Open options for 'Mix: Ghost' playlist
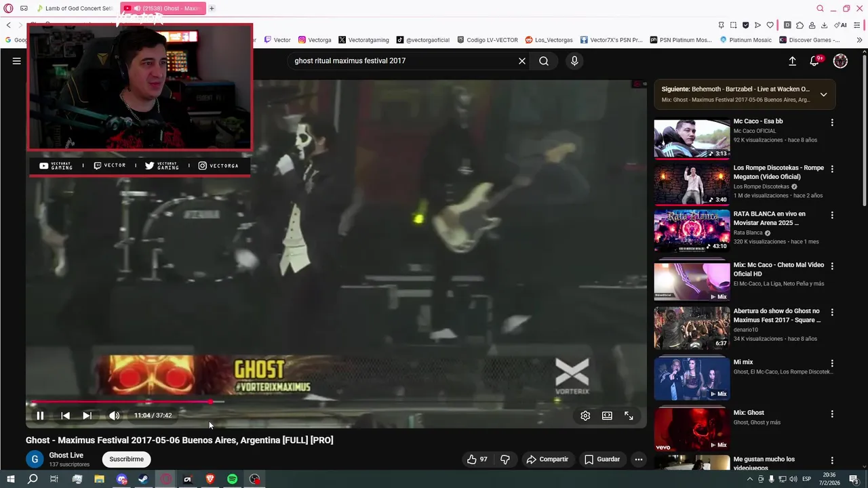Screen dimensions: 868x488 (832, 414)
